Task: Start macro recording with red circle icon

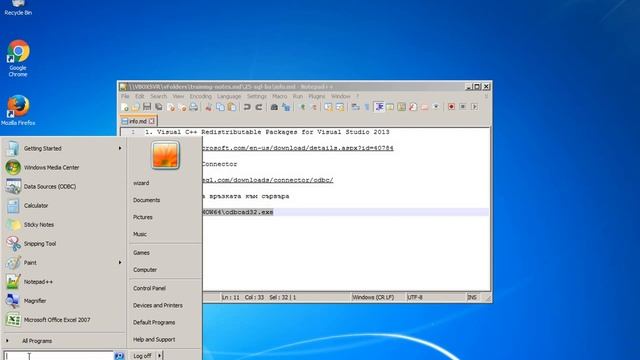Action: coord(451,107)
